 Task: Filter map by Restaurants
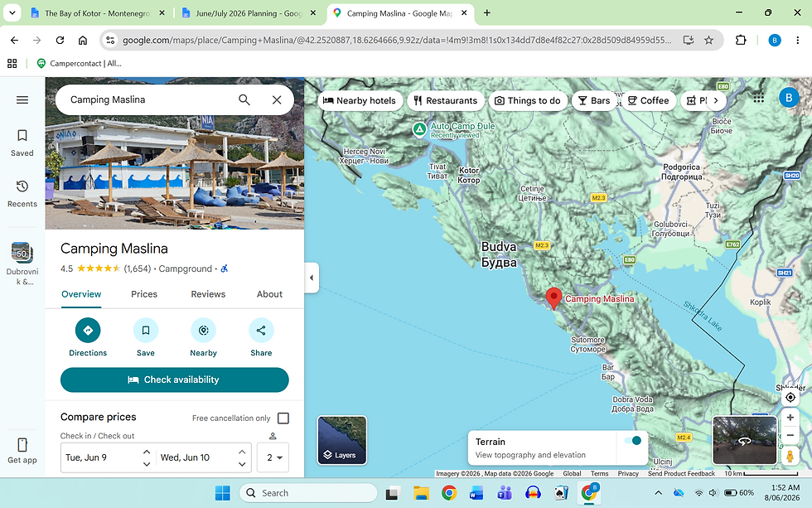pyautogui.click(x=446, y=100)
